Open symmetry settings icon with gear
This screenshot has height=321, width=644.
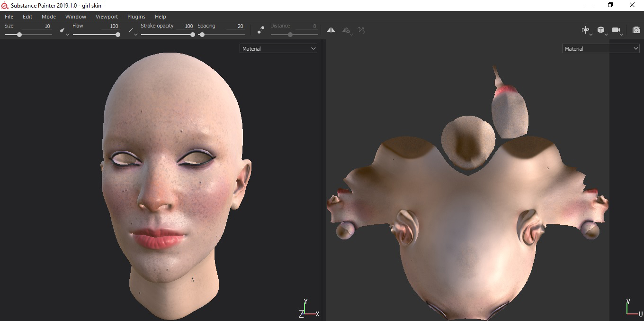(346, 30)
